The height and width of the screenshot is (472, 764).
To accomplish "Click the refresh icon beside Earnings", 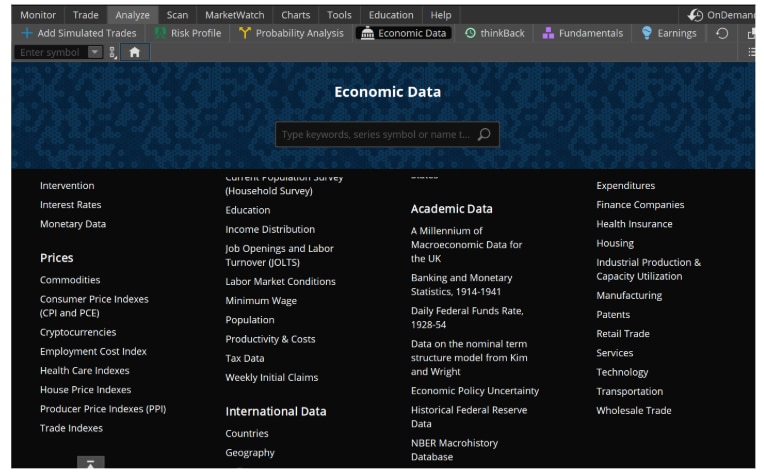I will click(x=722, y=33).
